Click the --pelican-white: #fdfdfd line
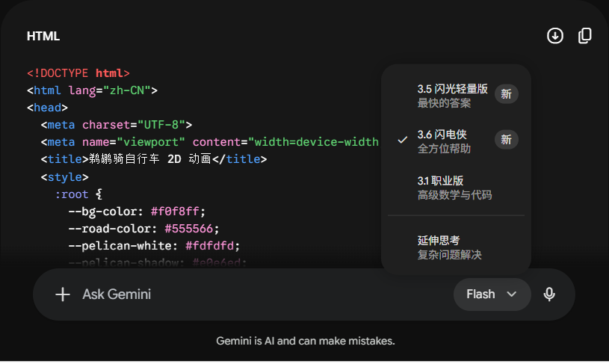Viewport: 609px width, 364px height. pyautogui.click(x=154, y=245)
